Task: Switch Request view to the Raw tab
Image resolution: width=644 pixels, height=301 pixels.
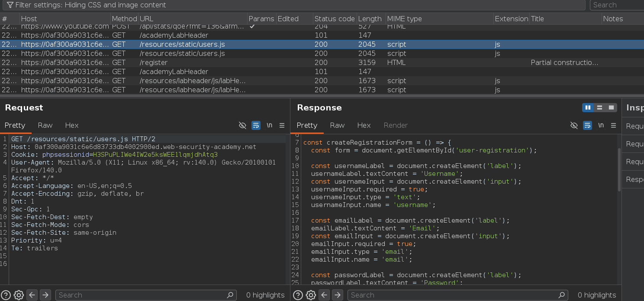Action: click(45, 125)
